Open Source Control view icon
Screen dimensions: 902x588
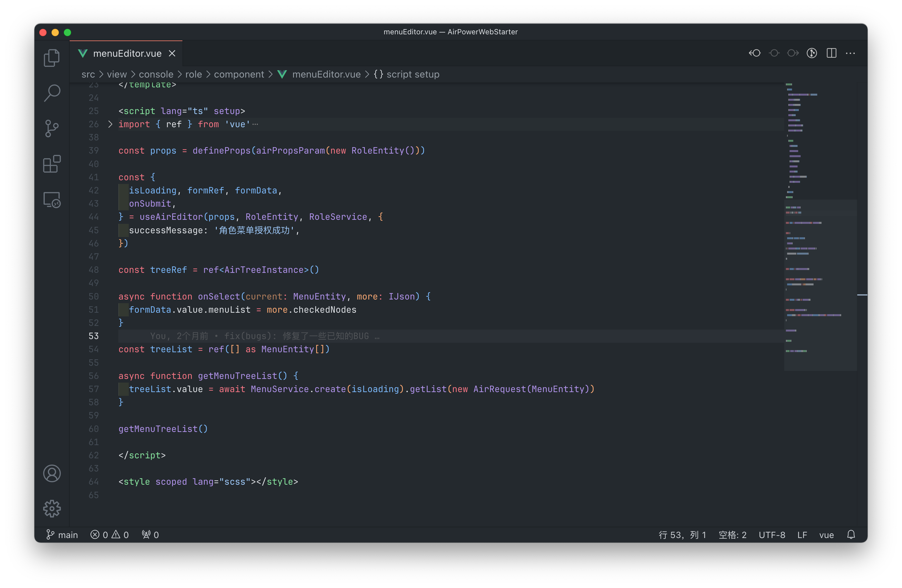[x=52, y=128]
